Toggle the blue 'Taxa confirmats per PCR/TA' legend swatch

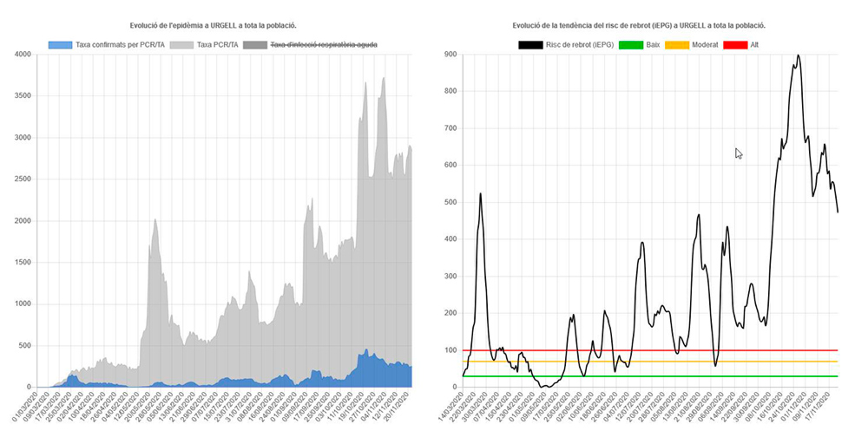[59, 44]
